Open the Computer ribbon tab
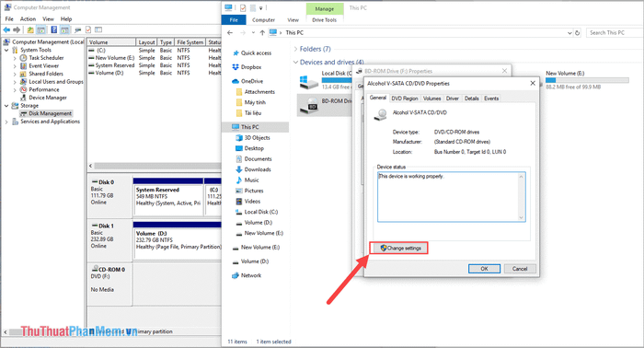The height and width of the screenshot is (348, 644). 263,19
